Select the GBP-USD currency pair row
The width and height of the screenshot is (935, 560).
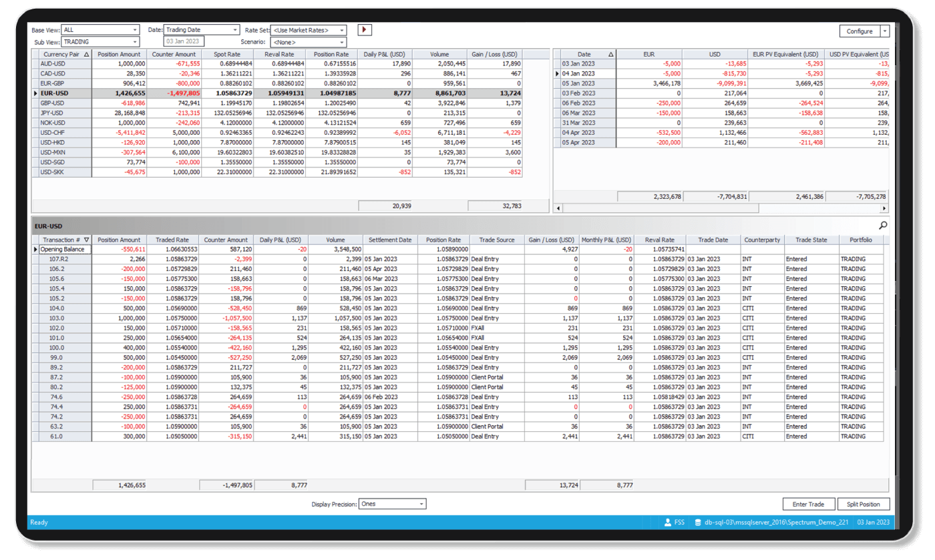click(x=277, y=103)
